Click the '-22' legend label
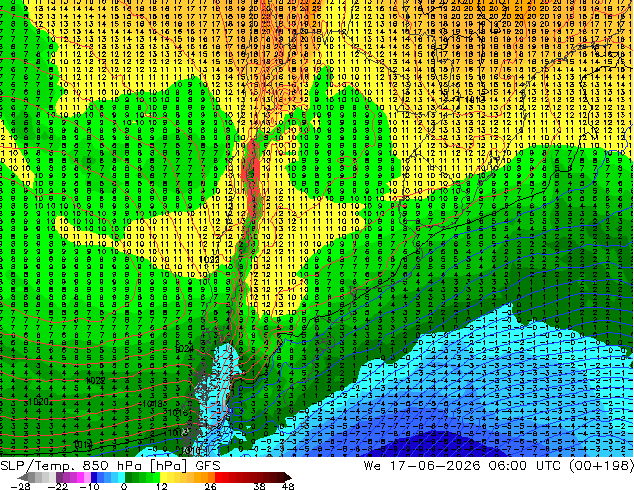The width and height of the screenshot is (634, 490). pos(58,486)
